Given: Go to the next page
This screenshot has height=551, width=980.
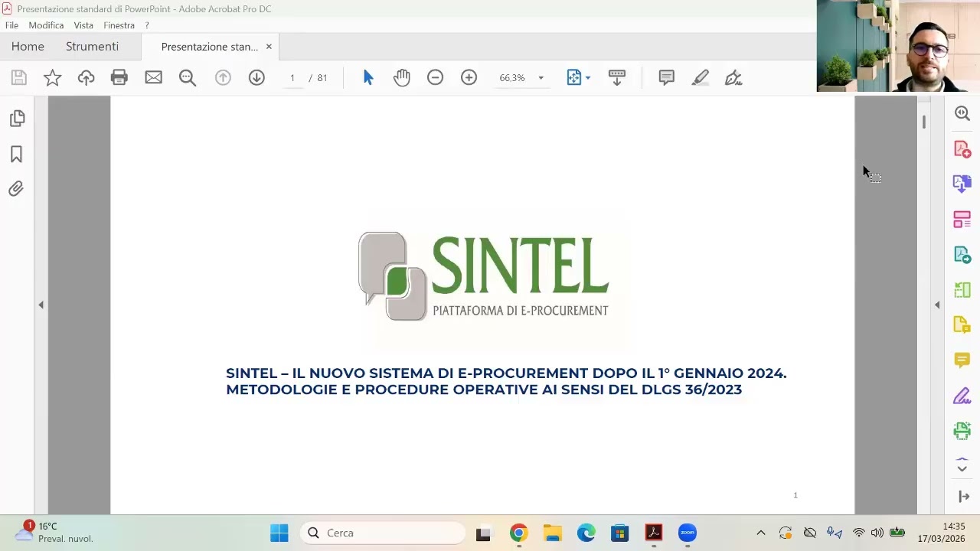Looking at the screenshot, I should click(256, 77).
